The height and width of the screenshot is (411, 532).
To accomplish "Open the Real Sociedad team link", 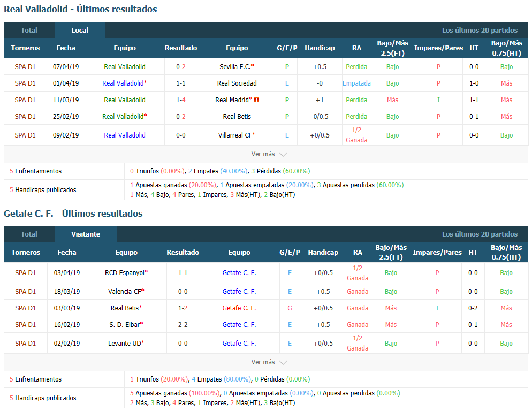I will point(237,83).
